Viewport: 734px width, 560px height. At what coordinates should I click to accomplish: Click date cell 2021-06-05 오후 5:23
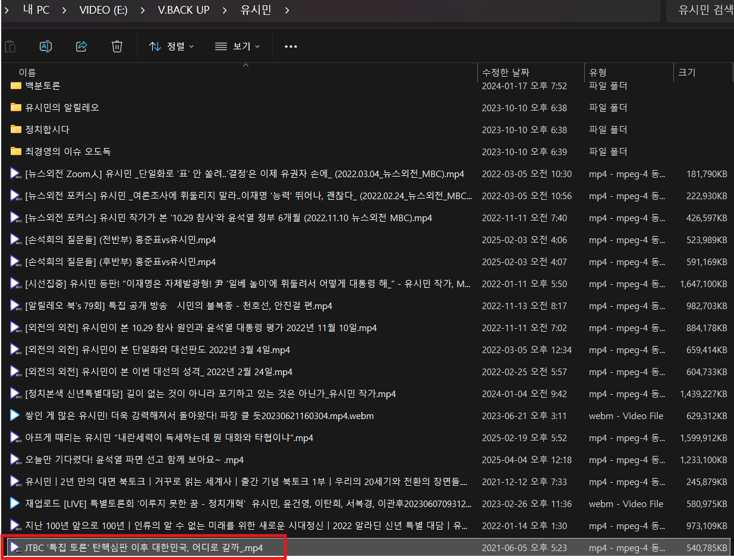(x=524, y=548)
